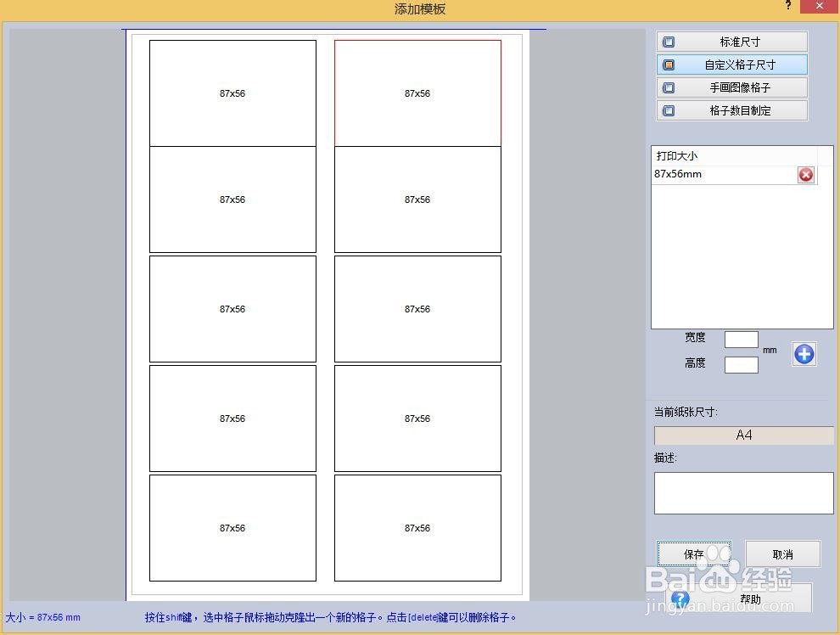Toggle the 自定义格子尺寸 option off

[x=667, y=64]
